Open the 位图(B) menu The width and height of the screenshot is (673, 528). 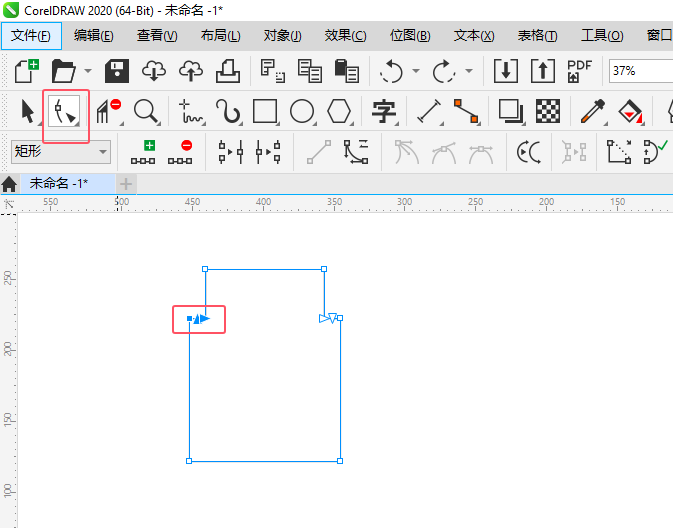click(410, 36)
